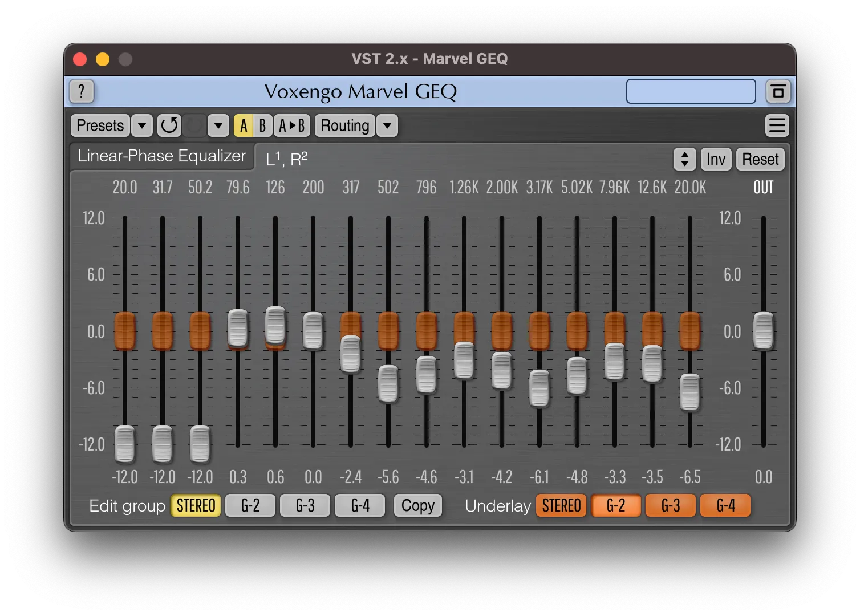Open the help question mark button

click(x=82, y=91)
